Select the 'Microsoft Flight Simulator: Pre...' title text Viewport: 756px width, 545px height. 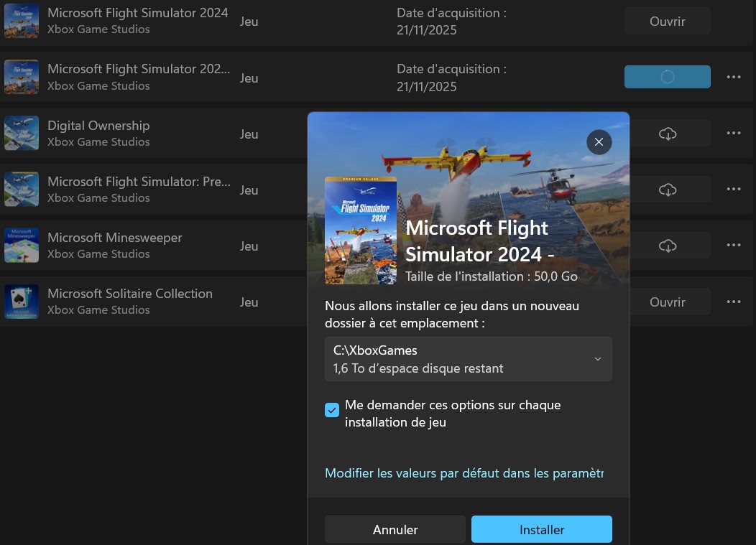(139, 182)
